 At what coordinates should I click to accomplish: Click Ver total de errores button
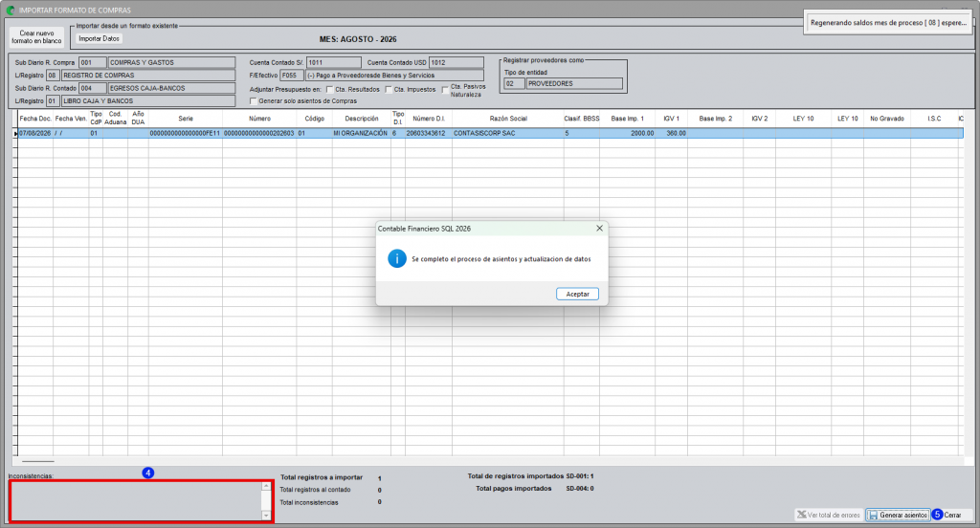(x=829, y=515)
